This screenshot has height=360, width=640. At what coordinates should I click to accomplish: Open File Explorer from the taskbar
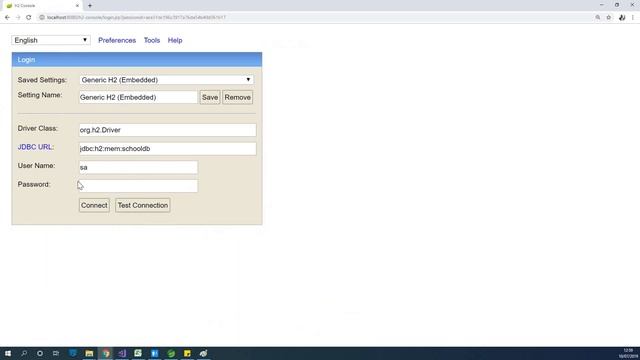pos(89,353)
